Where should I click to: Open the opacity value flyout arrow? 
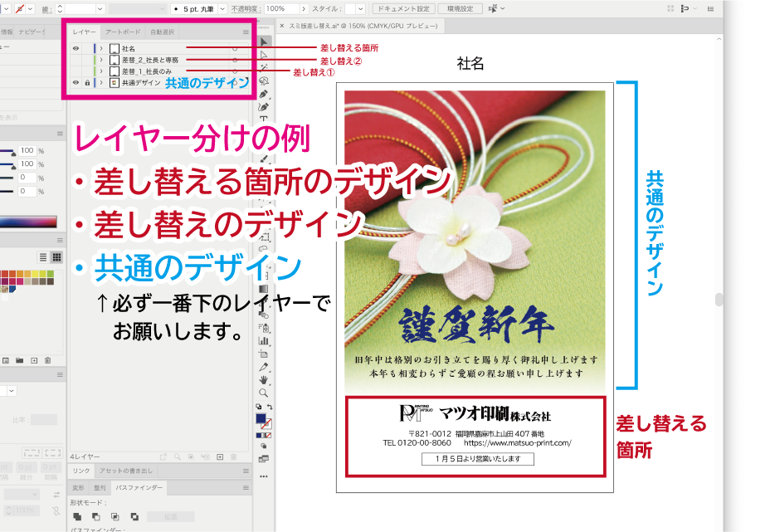click(304, 9)
